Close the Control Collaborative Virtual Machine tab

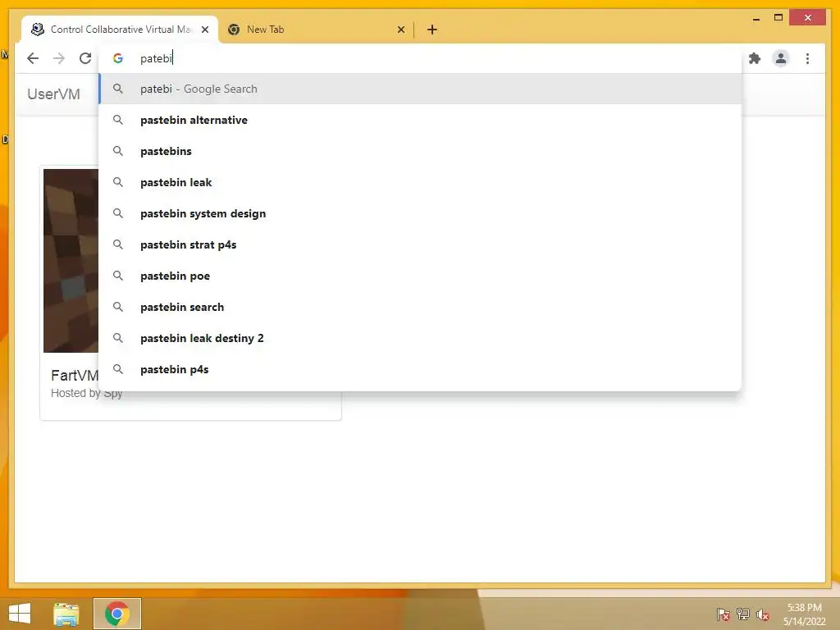pos(204,30)
